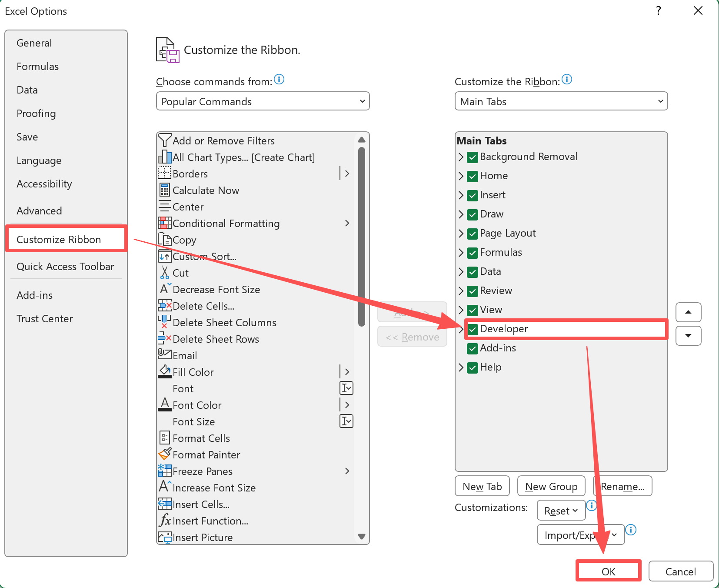
Task: Open the Quick Access Toolbar category
Action: pos(65,267)
